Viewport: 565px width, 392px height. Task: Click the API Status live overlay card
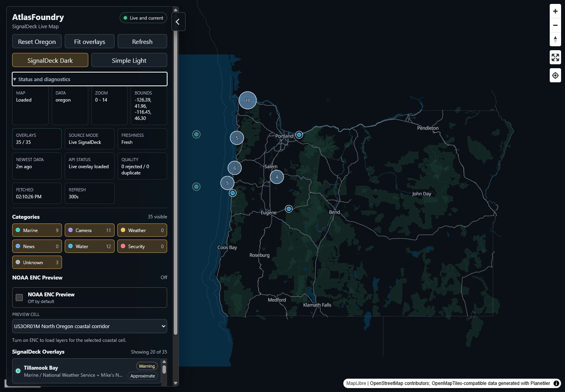(89, 166)
